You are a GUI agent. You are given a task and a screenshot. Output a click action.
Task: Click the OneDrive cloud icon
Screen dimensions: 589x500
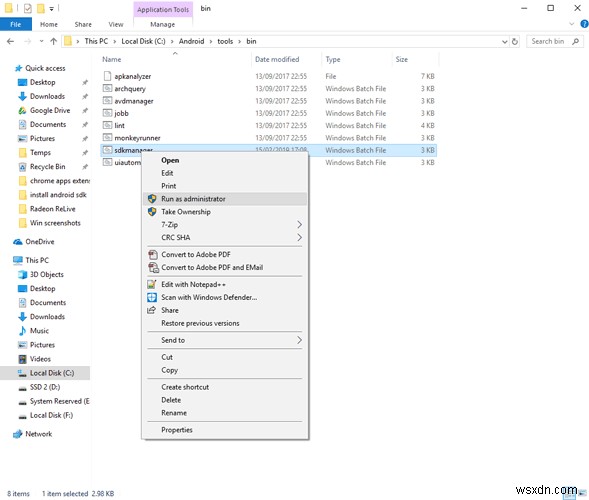coord(18,242)
